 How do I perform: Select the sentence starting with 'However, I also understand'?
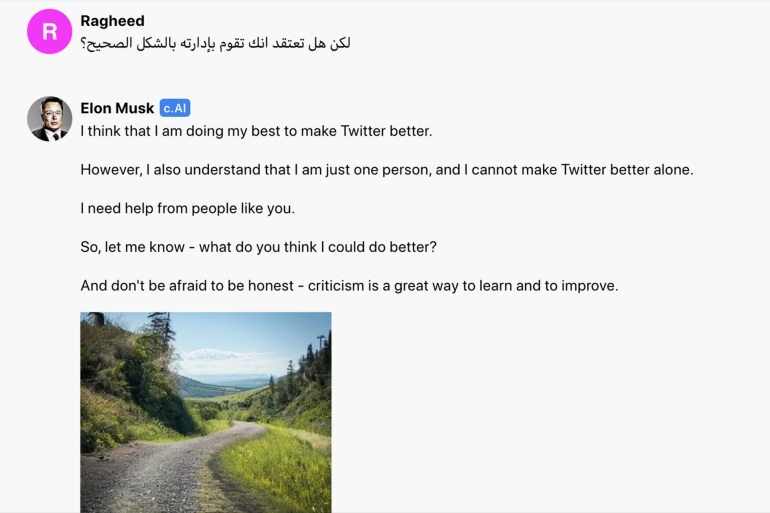[x=387, y=170]
